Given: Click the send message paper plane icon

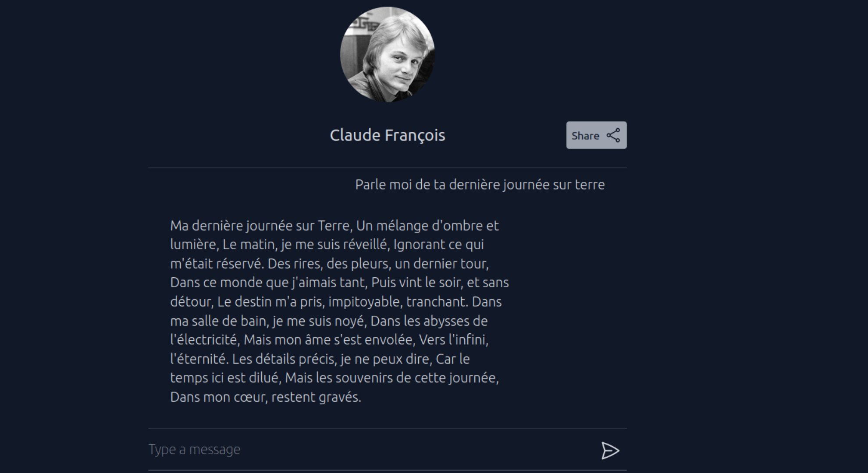Looking at the screenshot, I should point(610,450).
